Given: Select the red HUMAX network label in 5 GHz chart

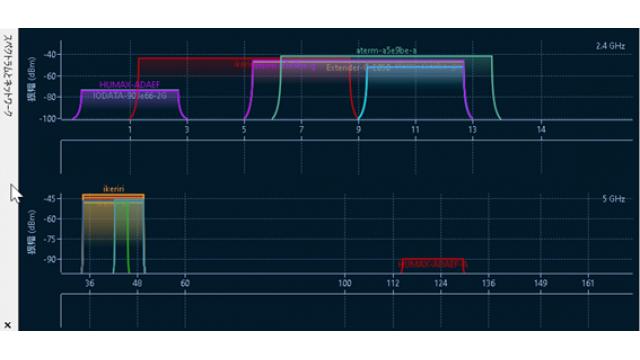Looking at the screenshot, I should point(432,264).
